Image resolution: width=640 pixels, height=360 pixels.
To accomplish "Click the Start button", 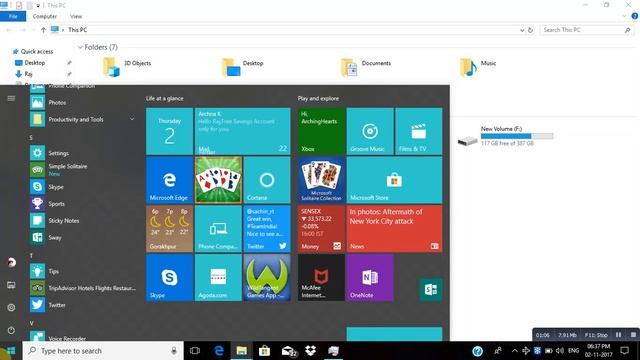I will click(11, 351).
